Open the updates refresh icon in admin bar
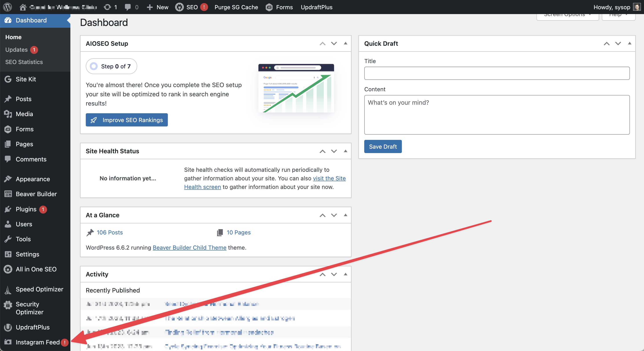Image resolution: width=644 pixels, height=351 pixels. coord(107,7)
